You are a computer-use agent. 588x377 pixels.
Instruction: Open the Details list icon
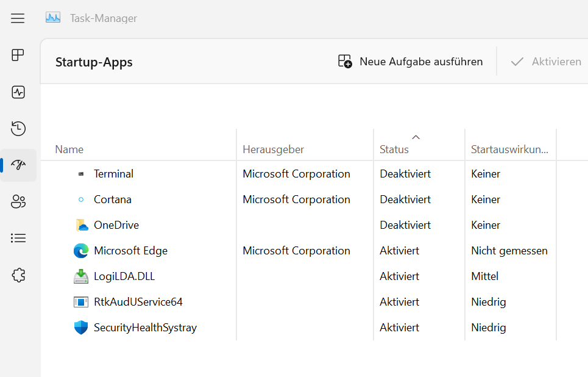[x=18, y=239]
